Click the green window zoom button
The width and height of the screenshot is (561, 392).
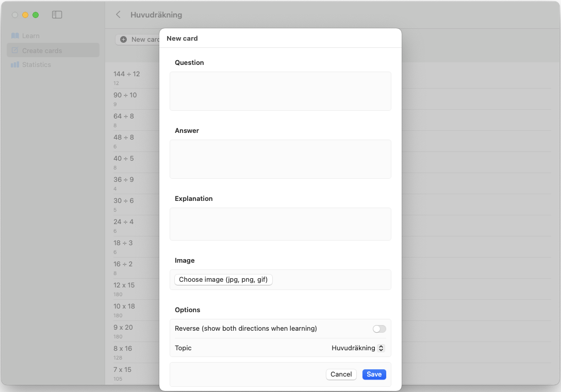tap(36, 15)
